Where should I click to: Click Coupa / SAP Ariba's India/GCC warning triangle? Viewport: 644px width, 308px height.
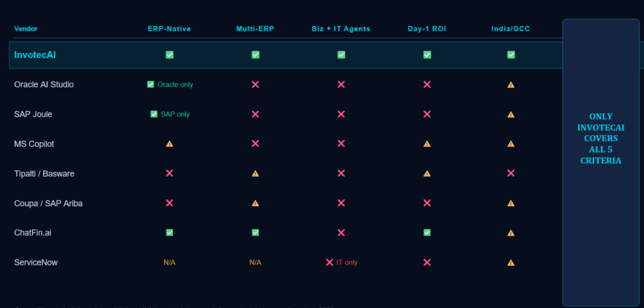pos(511,203)
